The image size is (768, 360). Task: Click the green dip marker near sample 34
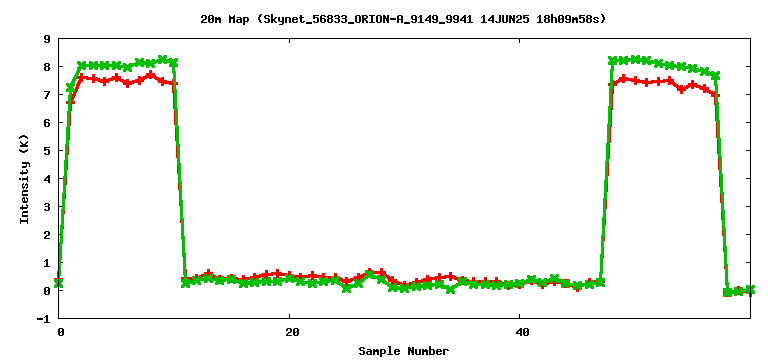coord(451,290)
